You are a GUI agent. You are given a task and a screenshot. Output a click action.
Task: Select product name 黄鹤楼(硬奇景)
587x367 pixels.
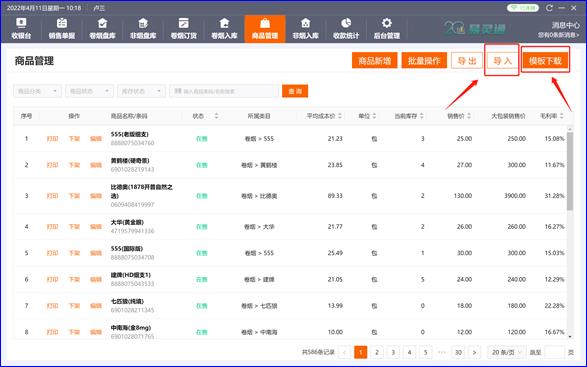pyautogui.click(x=130, y=161)
